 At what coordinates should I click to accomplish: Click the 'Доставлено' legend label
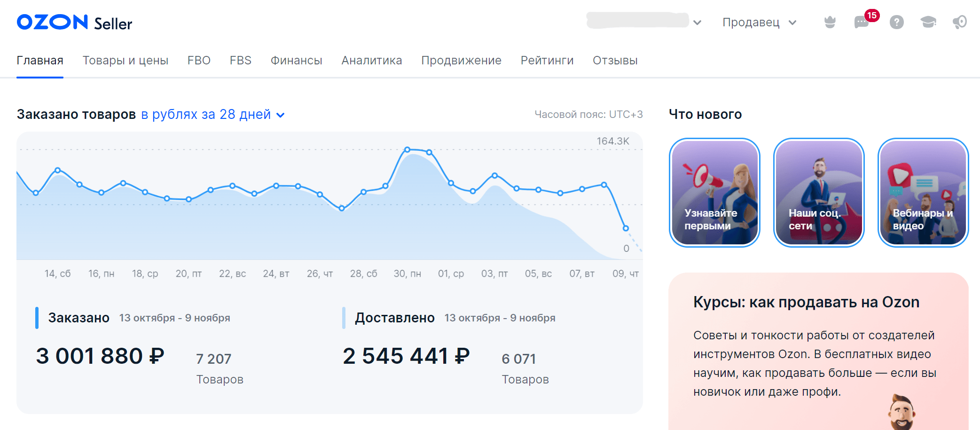pos(395,318)
